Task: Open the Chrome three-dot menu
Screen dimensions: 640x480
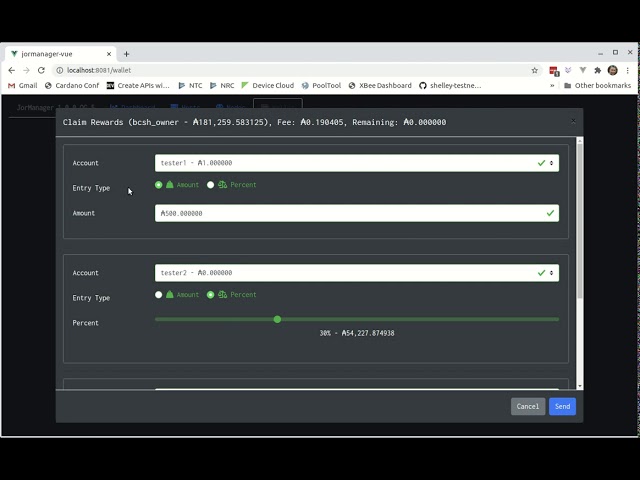Action: (x=628, y=70)
